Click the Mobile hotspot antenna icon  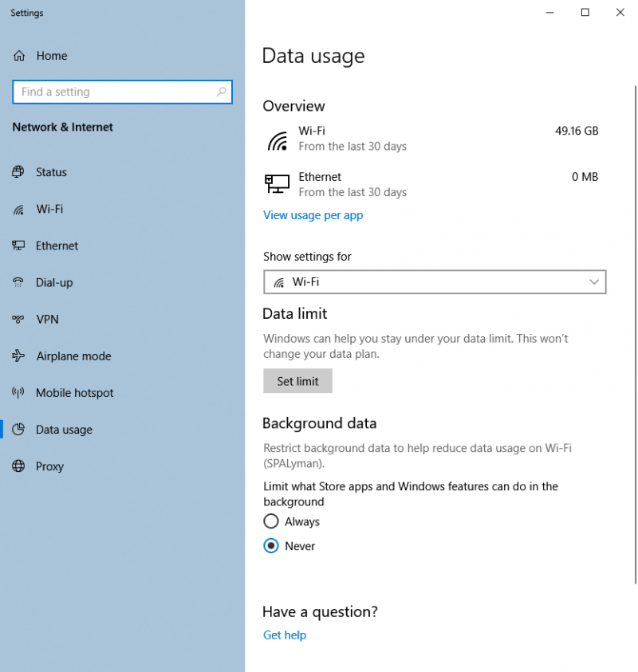[x=18, y=392]
